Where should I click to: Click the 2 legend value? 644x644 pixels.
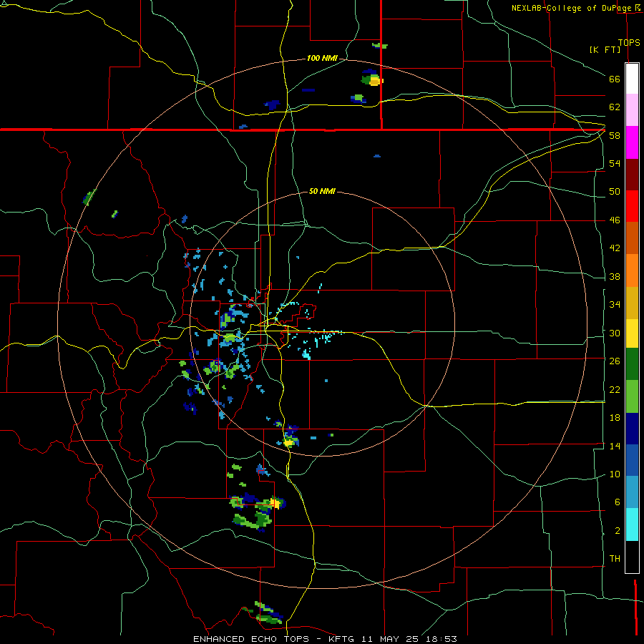(617, 530)
